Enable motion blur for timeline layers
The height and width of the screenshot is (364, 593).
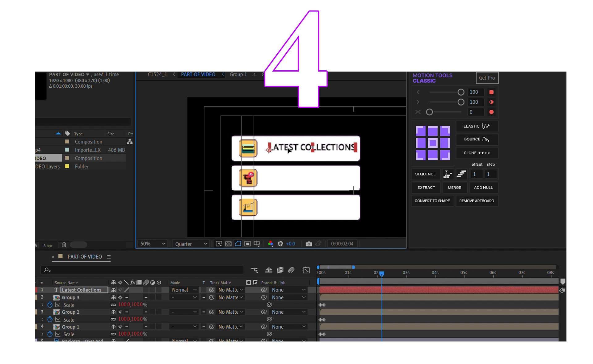(291, 270)
